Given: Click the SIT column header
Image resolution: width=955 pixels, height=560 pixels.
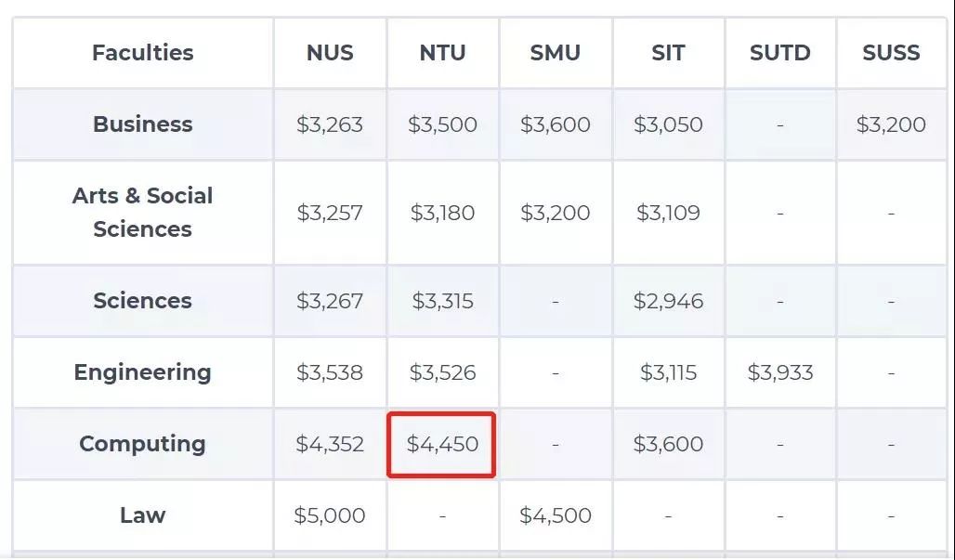Looking at the screenshot, I should tap(668, 53).
